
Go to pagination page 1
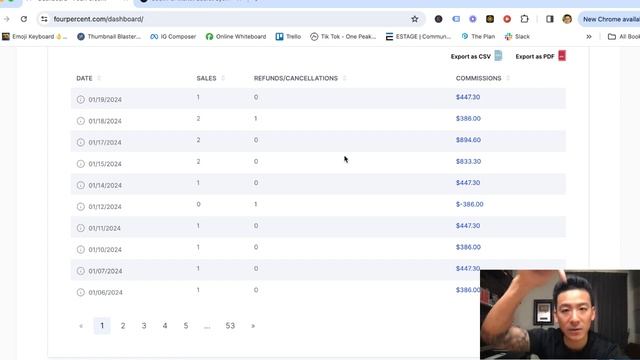(102, 326)
